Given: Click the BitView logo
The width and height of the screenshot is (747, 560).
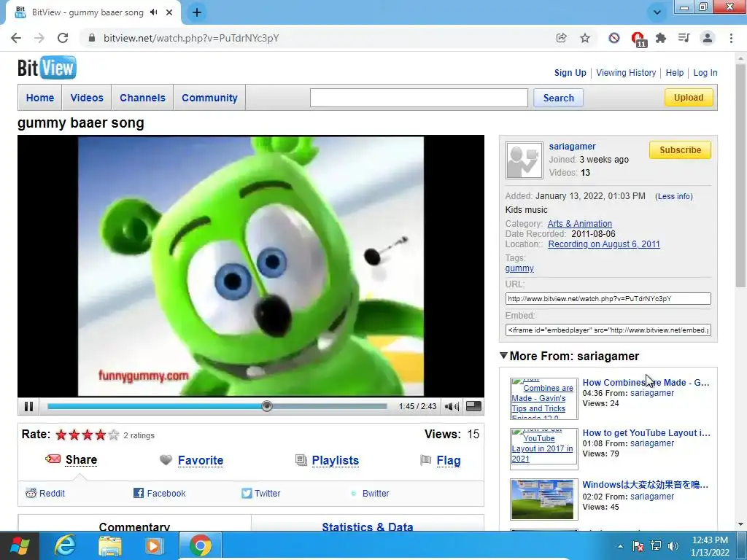Looking at the screenshot, I should 47,68.
